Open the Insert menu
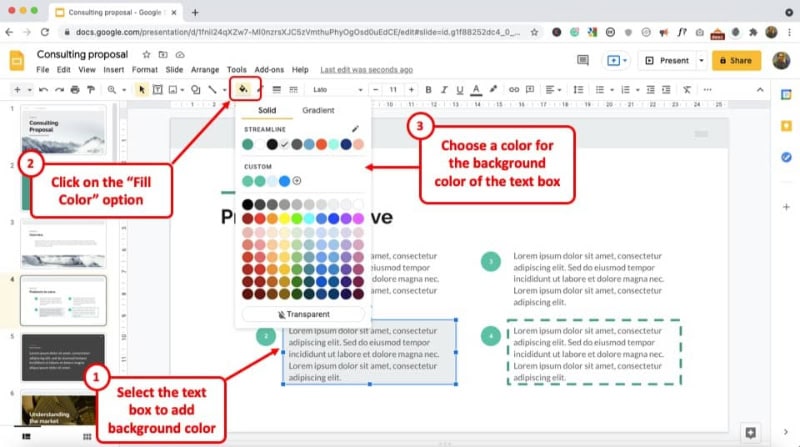 [x=113, y=69]
